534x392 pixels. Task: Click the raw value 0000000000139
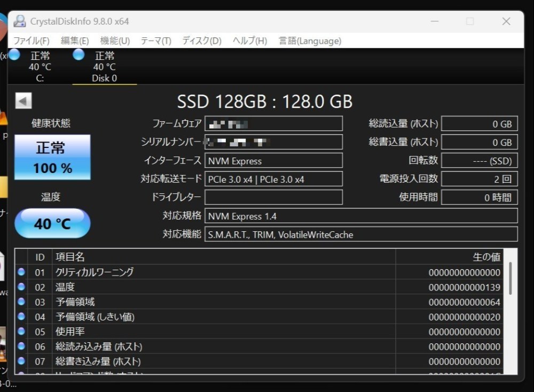coord(464,287)
